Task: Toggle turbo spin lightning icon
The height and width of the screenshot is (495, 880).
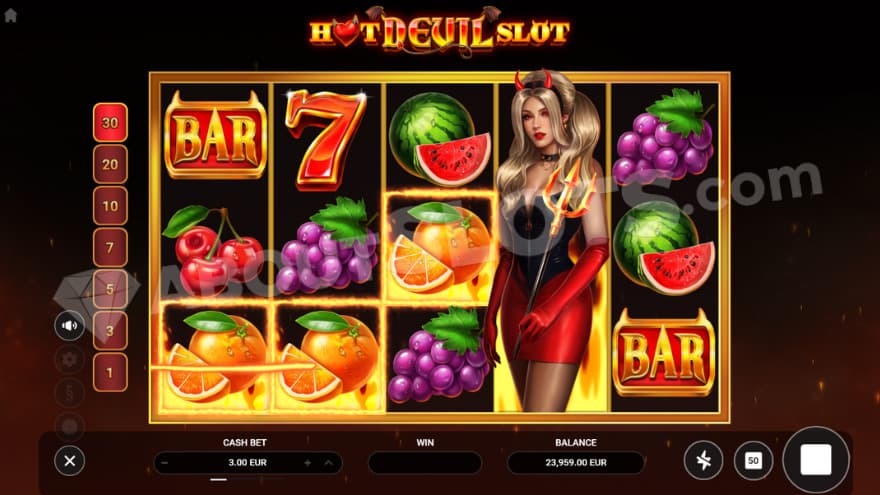Action: click(703, 461)
